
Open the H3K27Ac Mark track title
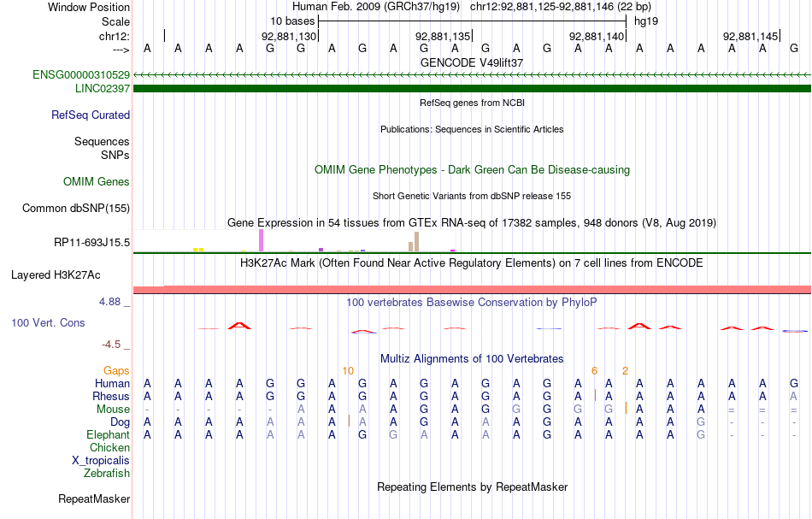point(472,262)
